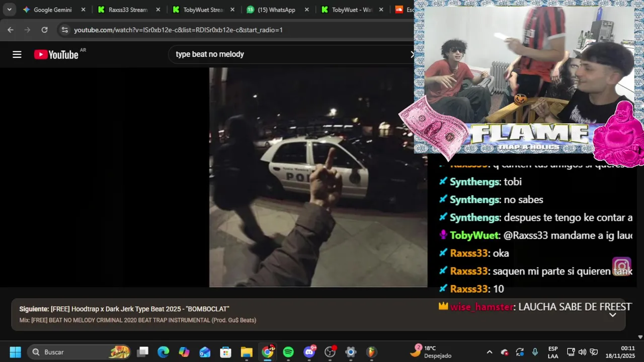Close the Raxss33 Stream tab
644x362 pixels.
158,10
